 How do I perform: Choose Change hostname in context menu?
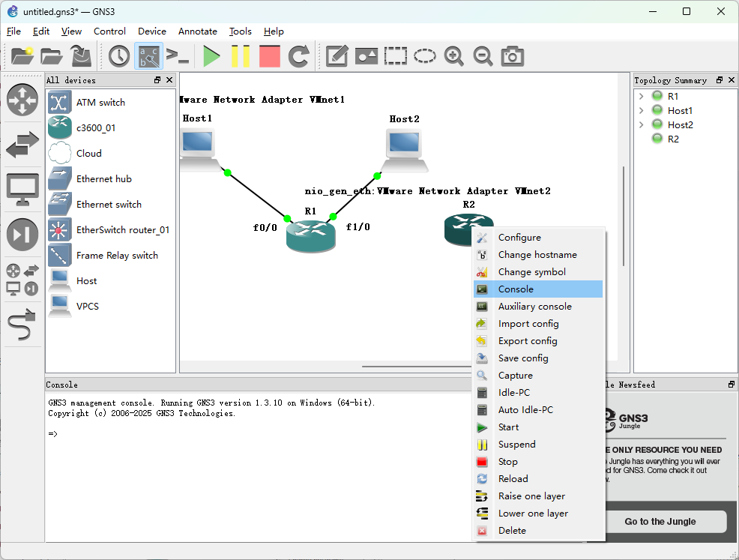tap(538, 255)
